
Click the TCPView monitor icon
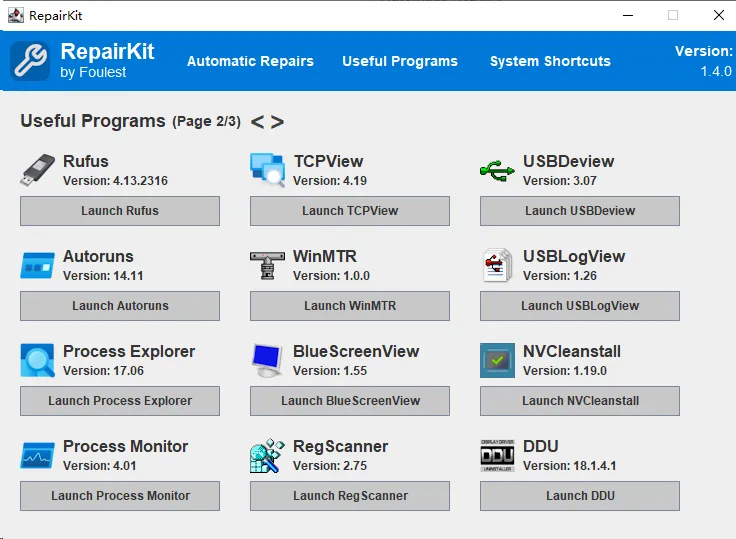point(268,170)
